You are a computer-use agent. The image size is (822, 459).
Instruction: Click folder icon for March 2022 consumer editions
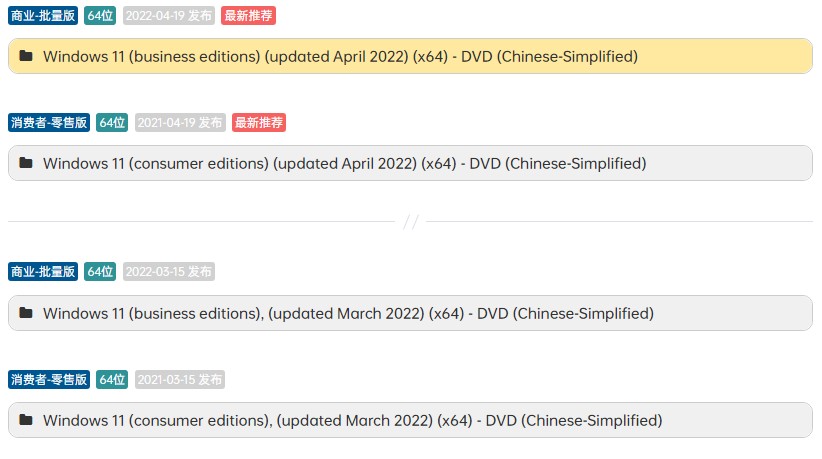26,420
